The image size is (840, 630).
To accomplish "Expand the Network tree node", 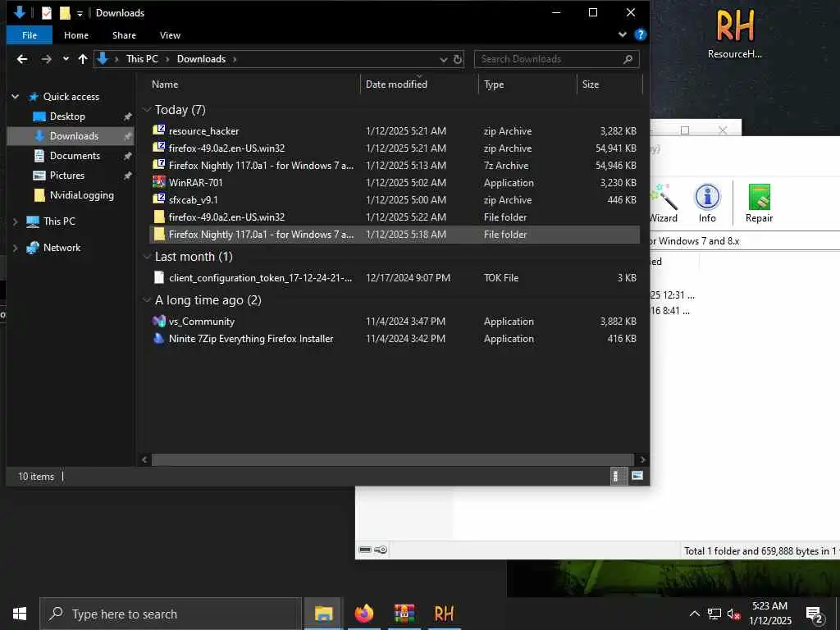I will 15,248.
